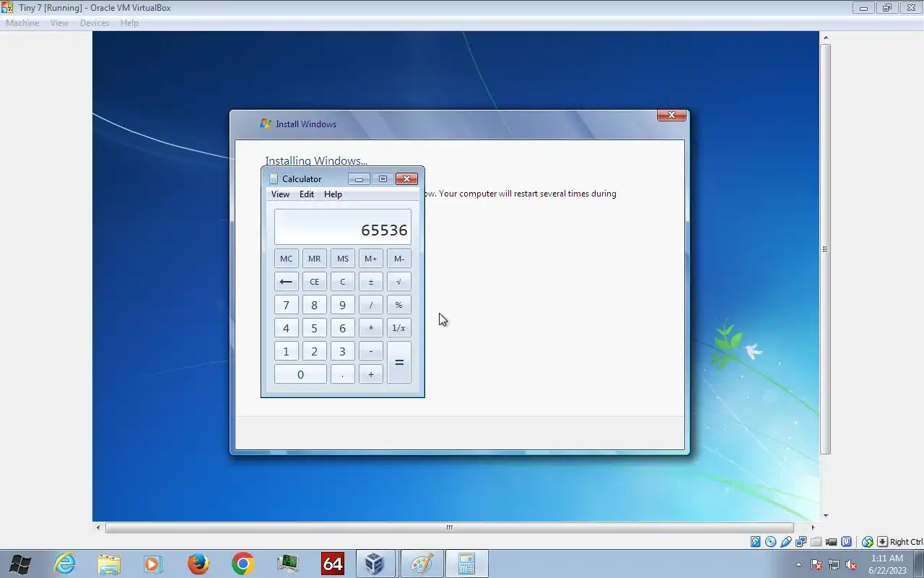Open VirtualBox View menu
924x578 pixels.
click(59, 23)
